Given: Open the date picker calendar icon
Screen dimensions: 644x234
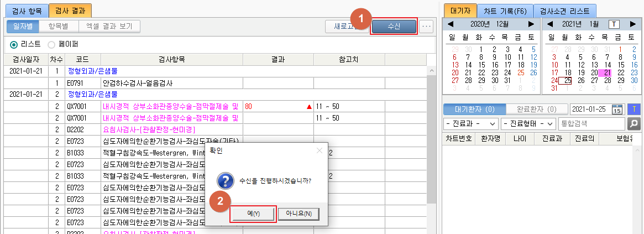Looking at the screenshot, I should coord(617,109).
